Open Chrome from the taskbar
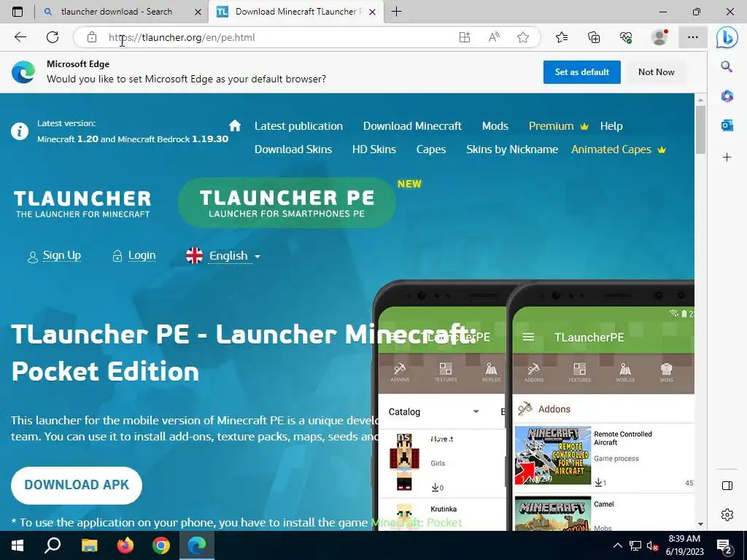 [161, 545]
